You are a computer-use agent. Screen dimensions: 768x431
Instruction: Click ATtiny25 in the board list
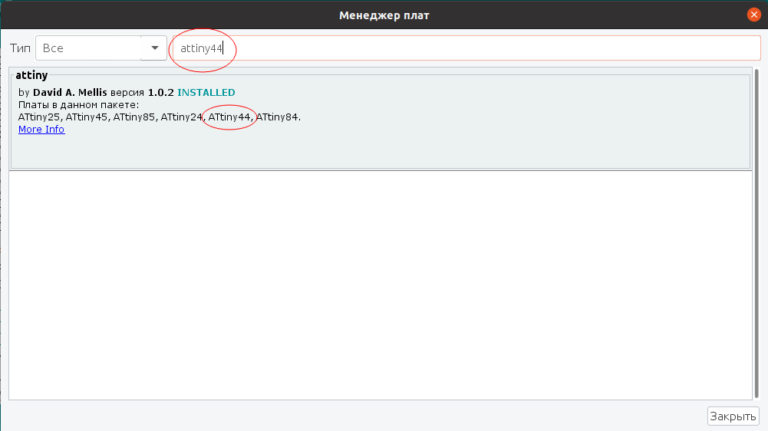coord(40,117)
